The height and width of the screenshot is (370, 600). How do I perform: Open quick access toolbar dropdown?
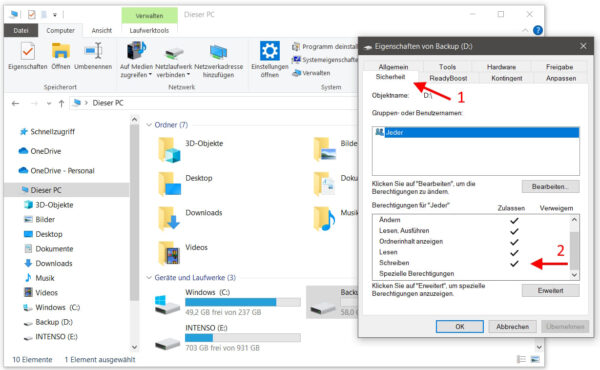point(55,15)
